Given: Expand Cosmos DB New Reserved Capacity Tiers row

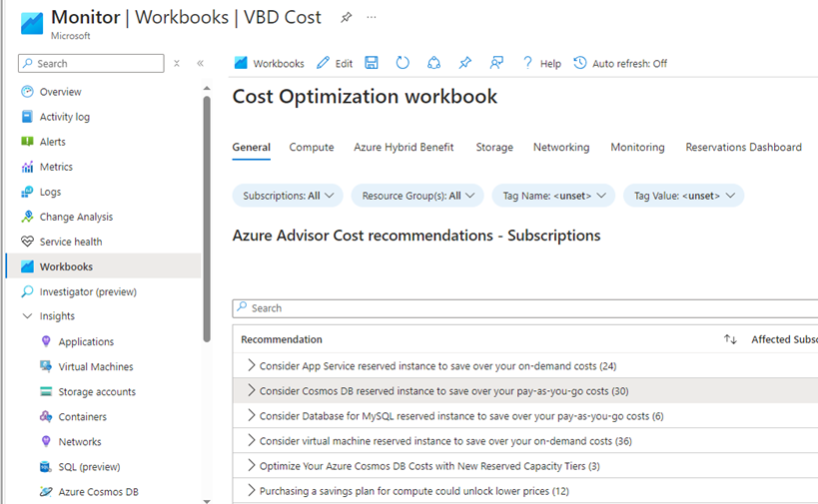Looking at the screenshot, I should pyautogui.click(x=251, y=465).
